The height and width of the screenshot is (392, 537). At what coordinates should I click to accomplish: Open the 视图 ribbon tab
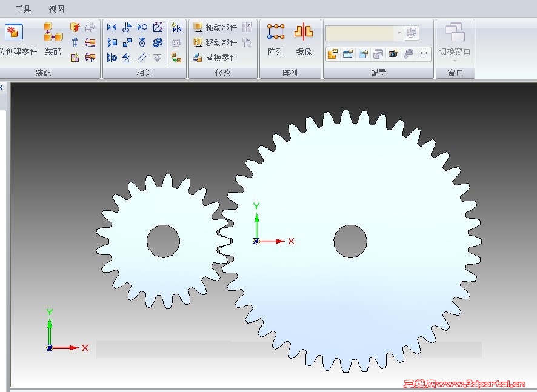click(56, 9)
